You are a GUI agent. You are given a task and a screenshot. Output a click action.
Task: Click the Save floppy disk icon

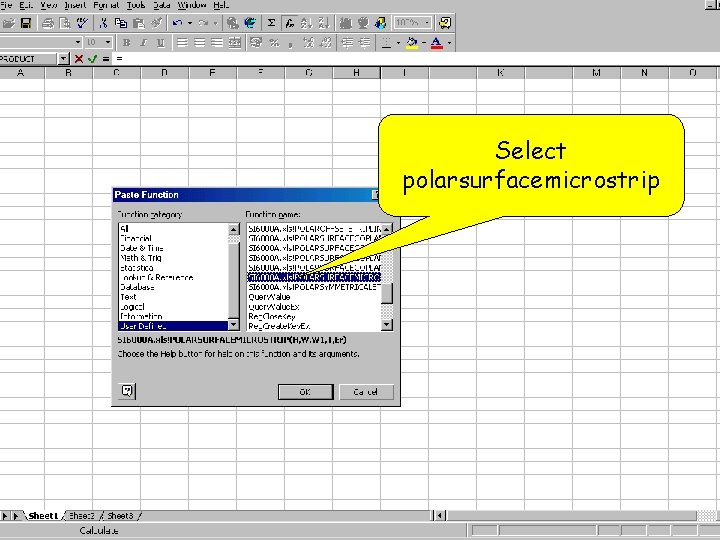(x=26, y=23)
